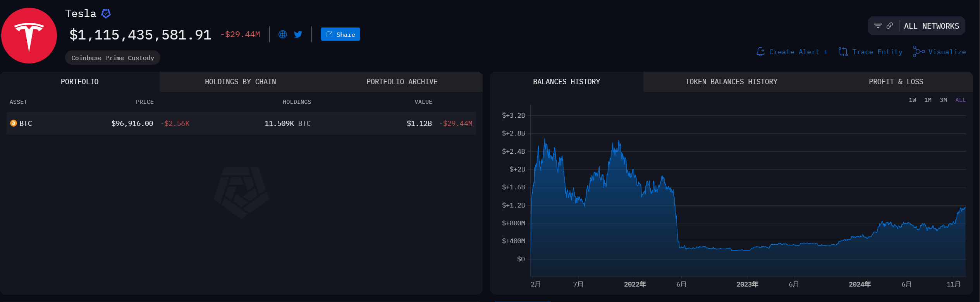Click the Create Alert bell icon
Viewport: 980px width, 302px height.
[760, 52]
